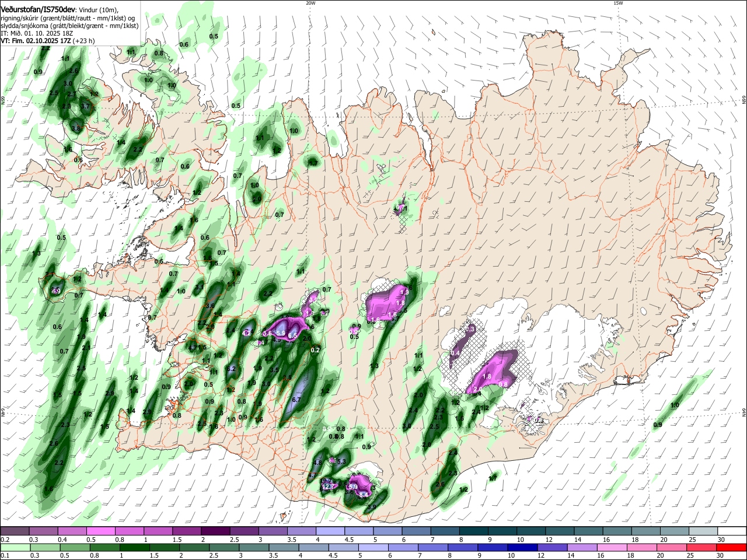Click the 3.5 rainfall value below the 2.2 label
Screen dimensions: 747x560
click(274, 370)
